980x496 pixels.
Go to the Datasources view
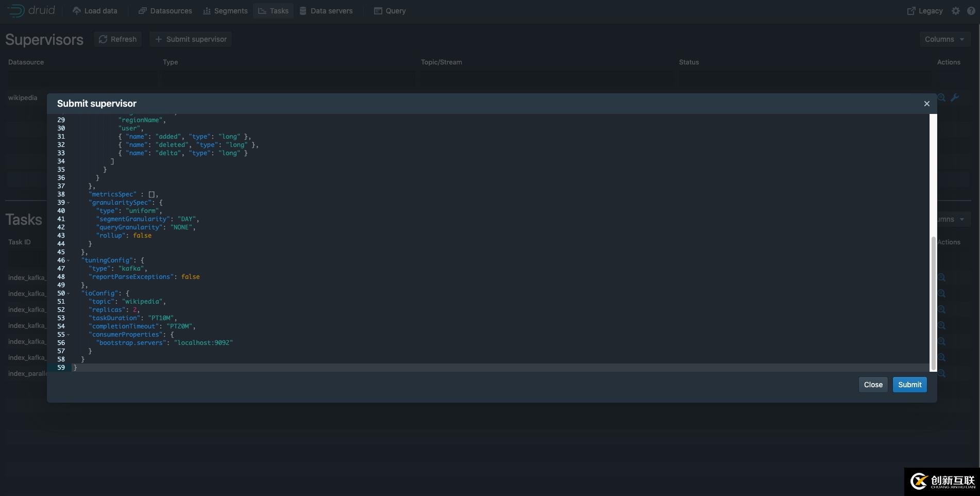[165, 11]
